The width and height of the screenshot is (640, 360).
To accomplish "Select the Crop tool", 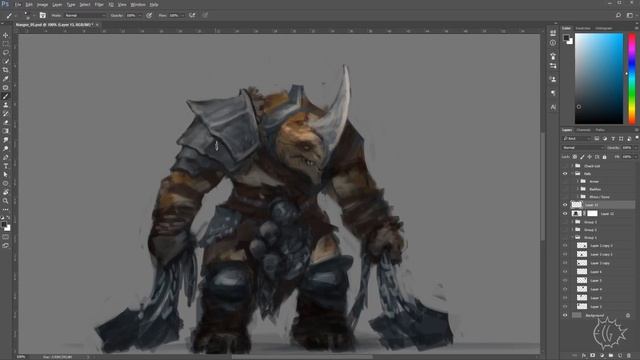I will point(5,70).
